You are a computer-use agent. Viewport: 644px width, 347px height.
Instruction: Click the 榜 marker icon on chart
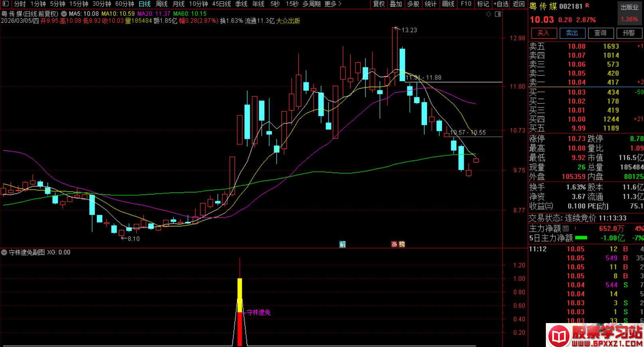coord(401,244)
